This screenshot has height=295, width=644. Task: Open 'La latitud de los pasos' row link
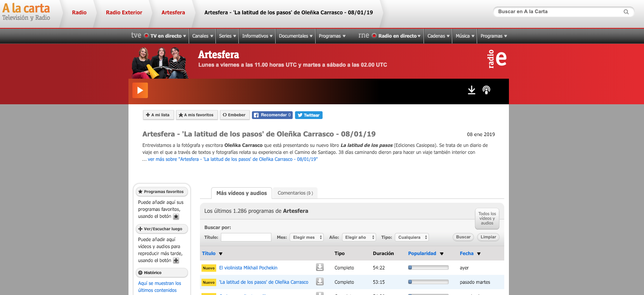(x=264, y=282)
